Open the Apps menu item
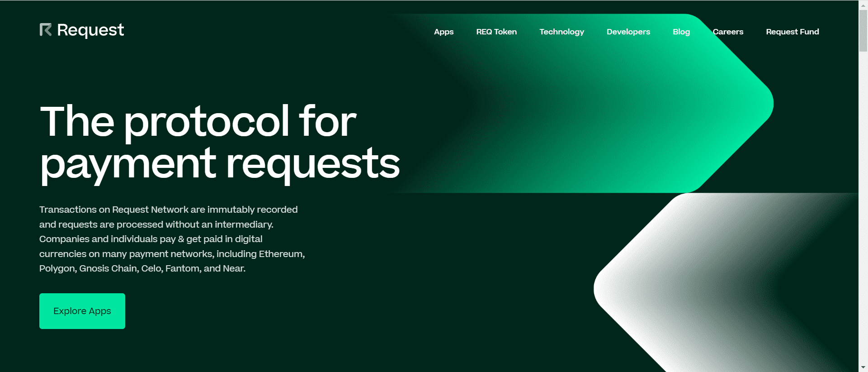Screen dimensions: 868x372 (443, 32)
